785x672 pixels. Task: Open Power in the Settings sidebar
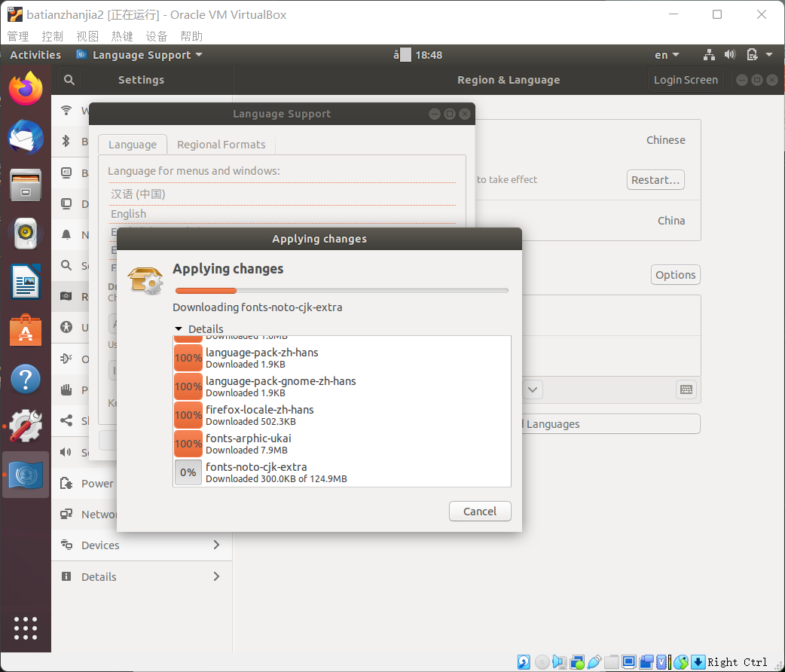coord(85,483)
